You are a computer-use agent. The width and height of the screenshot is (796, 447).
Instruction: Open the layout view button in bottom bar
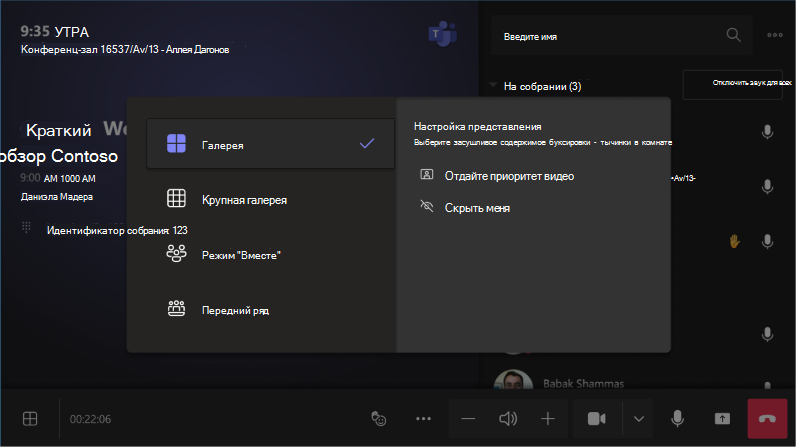coord(30,419)
